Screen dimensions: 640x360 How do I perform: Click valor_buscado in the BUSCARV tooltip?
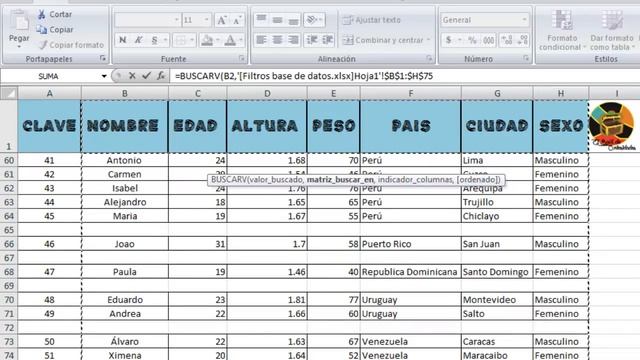(x=276, y=180)
